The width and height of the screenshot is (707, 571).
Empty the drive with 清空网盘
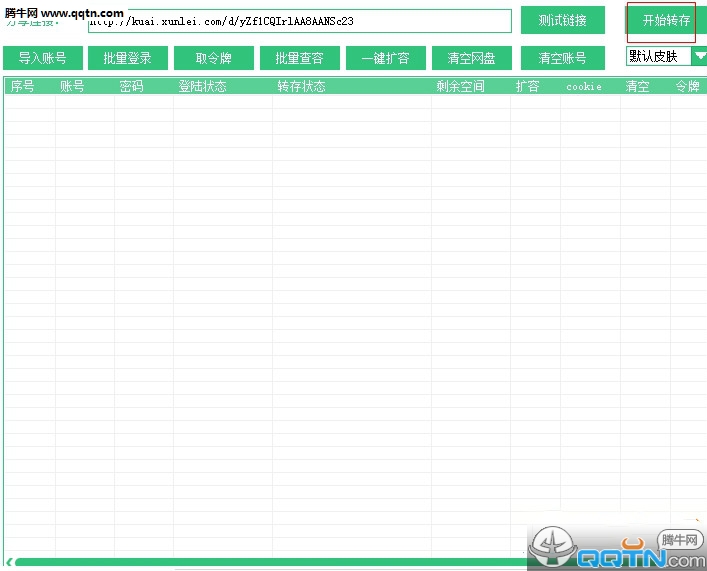[x=472, y=58]
